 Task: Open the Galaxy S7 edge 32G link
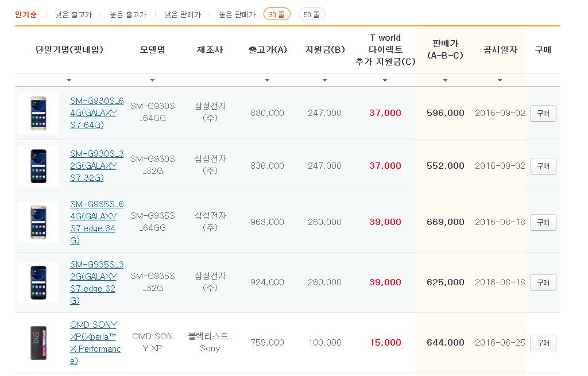96,282
